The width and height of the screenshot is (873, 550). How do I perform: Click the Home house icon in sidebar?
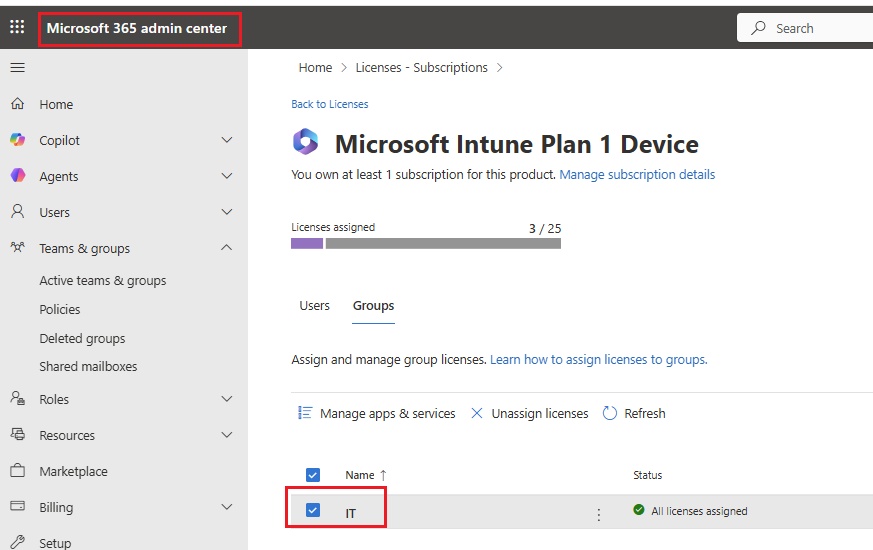(17, 104)
